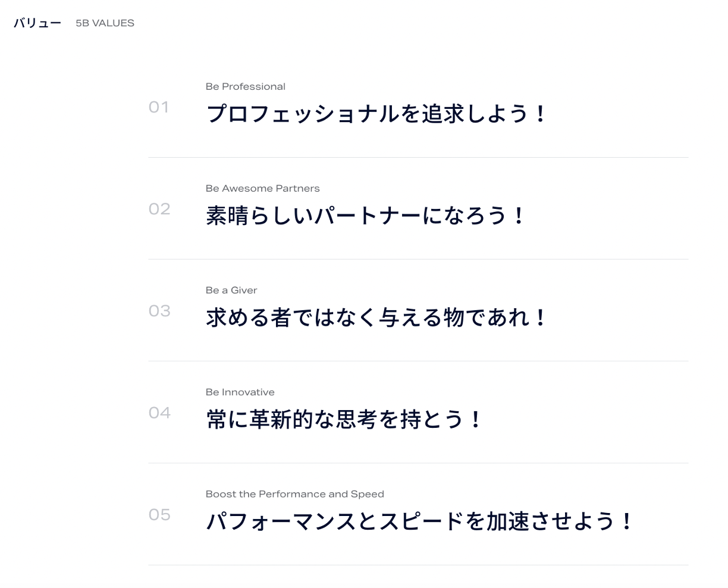Click the バリュー section heading
This screenshot has height=588, width=728.
37,23
